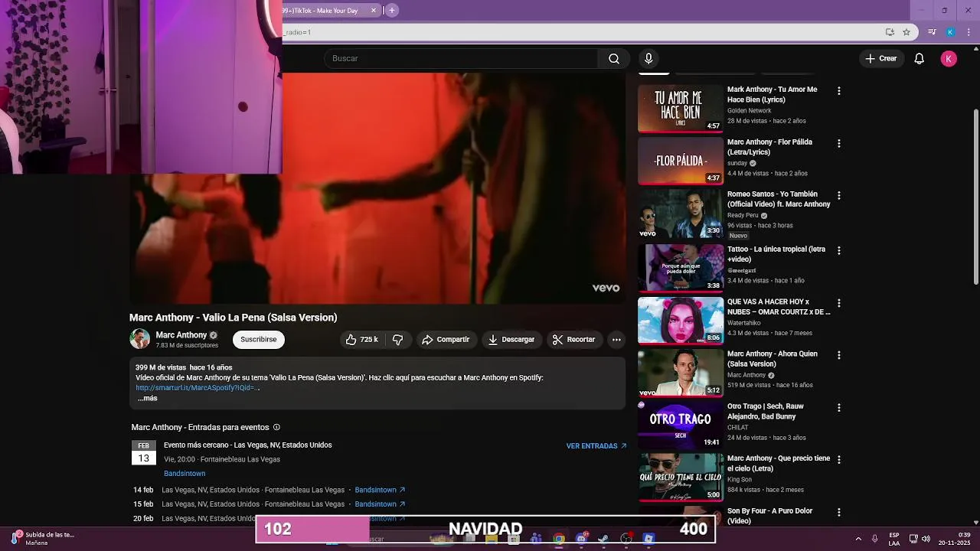Open Chrome three-dot menu

(969, 32)
